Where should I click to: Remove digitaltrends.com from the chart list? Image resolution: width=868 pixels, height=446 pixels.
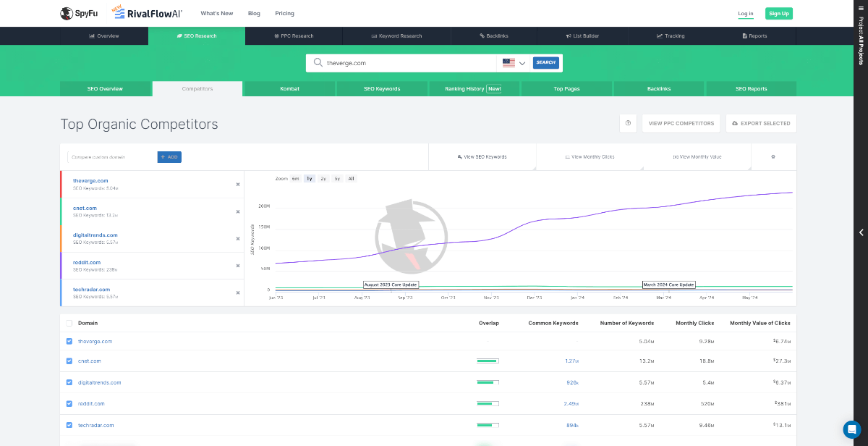point(237,239)
